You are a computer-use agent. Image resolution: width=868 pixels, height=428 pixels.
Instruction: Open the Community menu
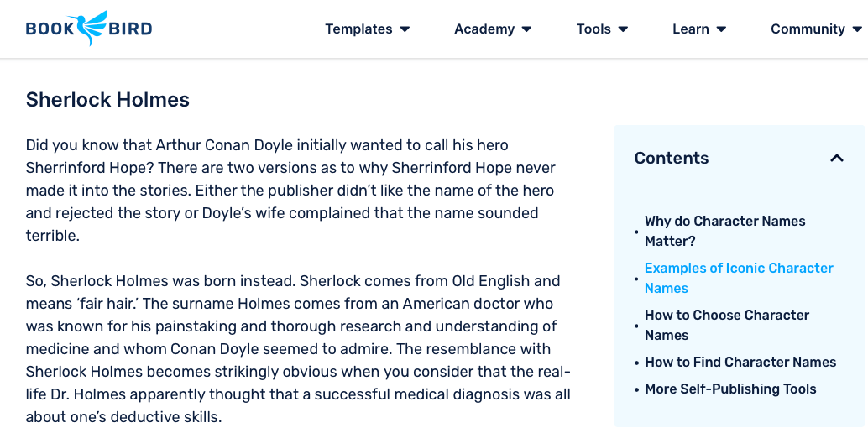(x=808, y=29)
